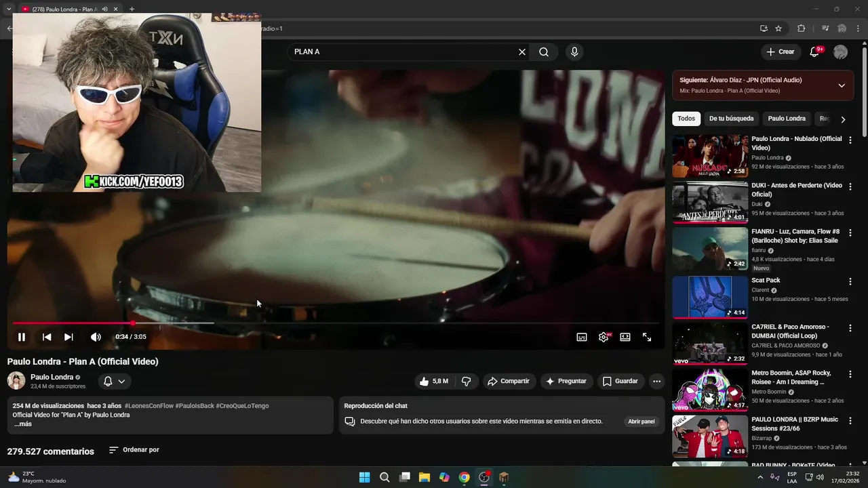The width and height of the screenshot is (868, 488).
Task: Open the Ordenar por comments sort
Action: click(x=134, y=450)
